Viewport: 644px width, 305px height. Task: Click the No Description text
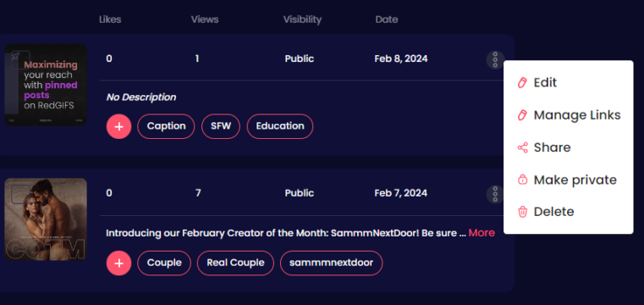pos(140,97)
